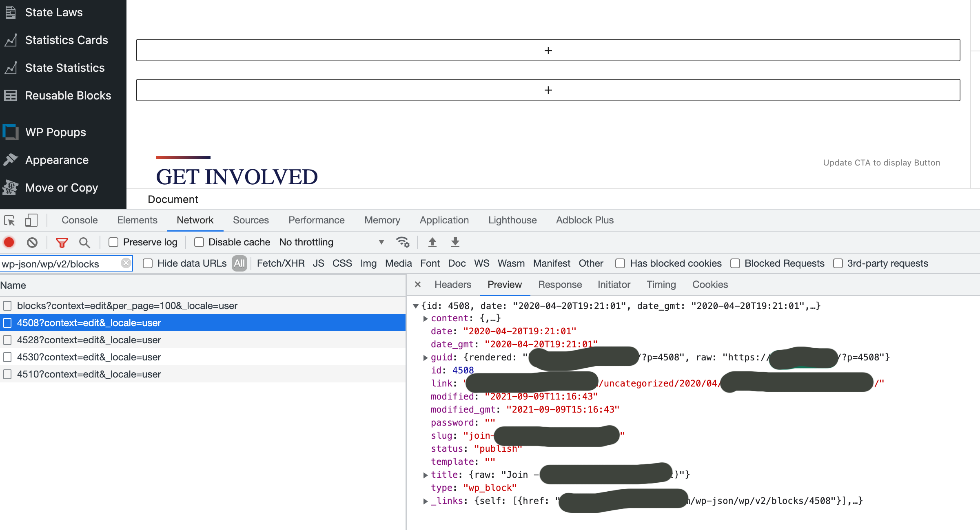Search within network requests
980x530 pixels.
(84, 242)
